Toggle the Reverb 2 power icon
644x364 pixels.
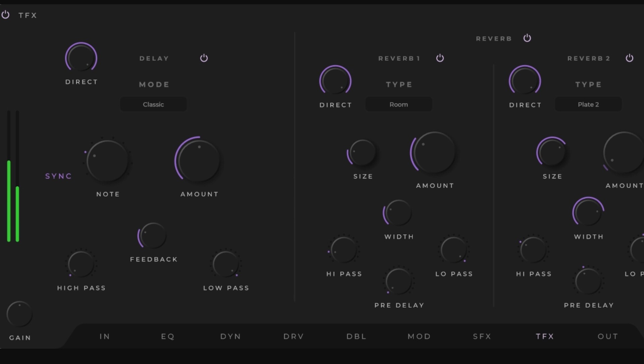630,58
